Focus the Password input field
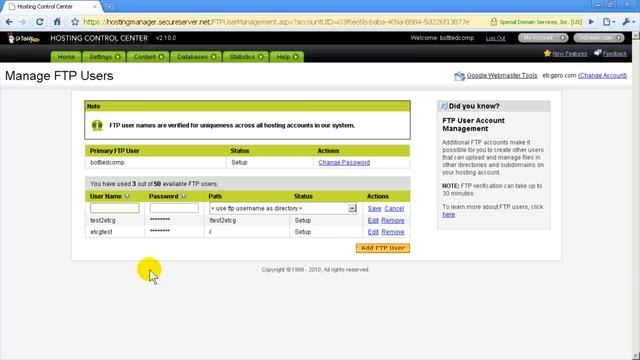640x360 pixels. (174, 208)
